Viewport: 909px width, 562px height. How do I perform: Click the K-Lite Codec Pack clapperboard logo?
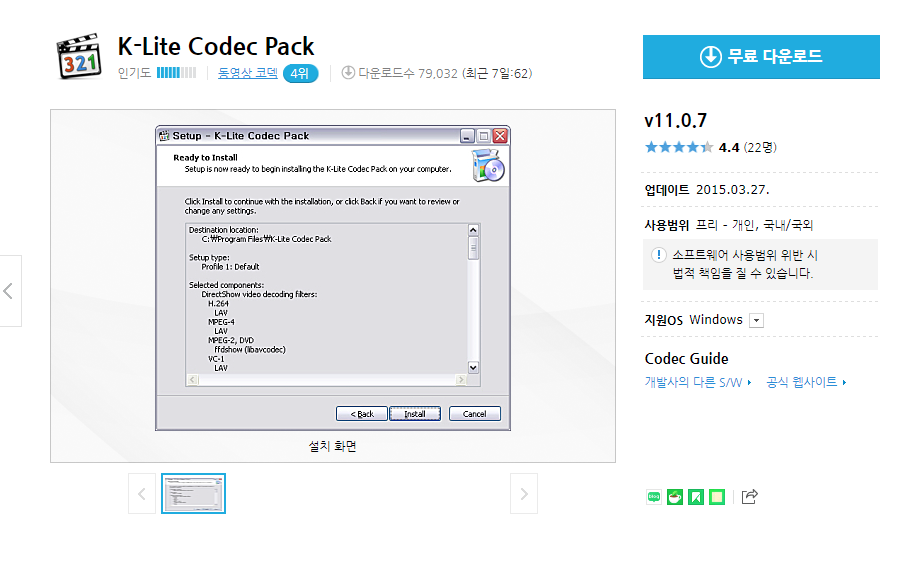pos(79,56)
